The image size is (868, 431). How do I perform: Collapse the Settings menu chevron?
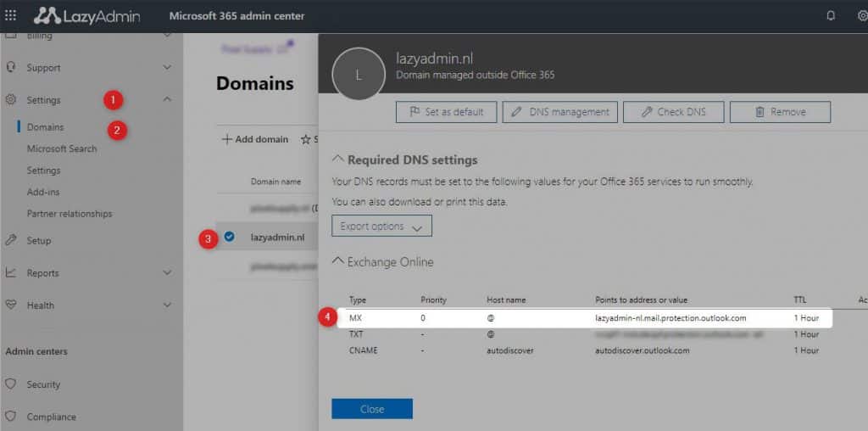pos(167,100)
